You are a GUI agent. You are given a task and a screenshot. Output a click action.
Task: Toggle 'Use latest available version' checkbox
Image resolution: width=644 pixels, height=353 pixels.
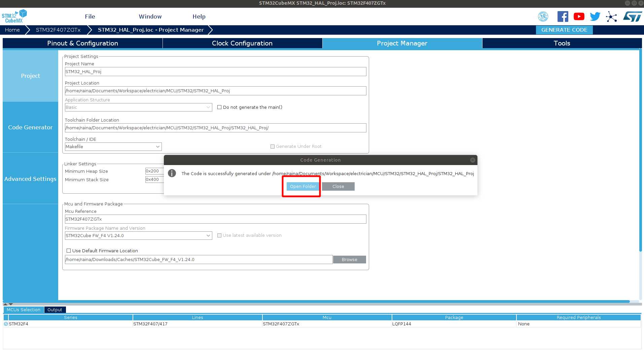(219, 235)
